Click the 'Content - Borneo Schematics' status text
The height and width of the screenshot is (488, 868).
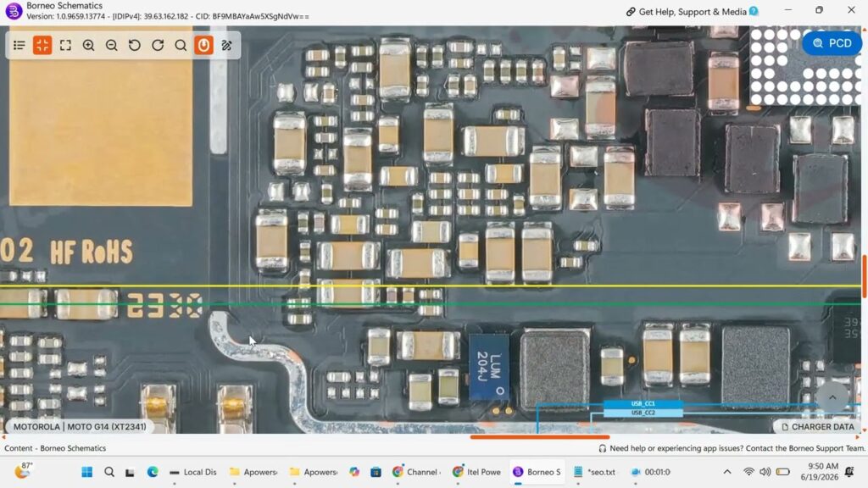55,448
